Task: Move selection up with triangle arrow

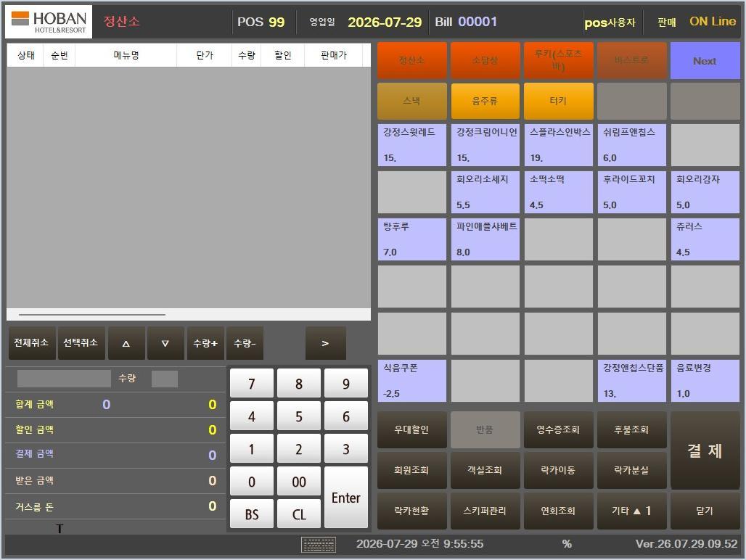Action: pos(126,343)
